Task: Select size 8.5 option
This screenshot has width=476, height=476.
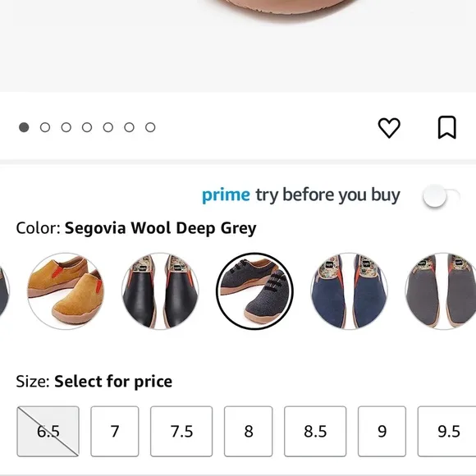Action: [x=315, y=431]
